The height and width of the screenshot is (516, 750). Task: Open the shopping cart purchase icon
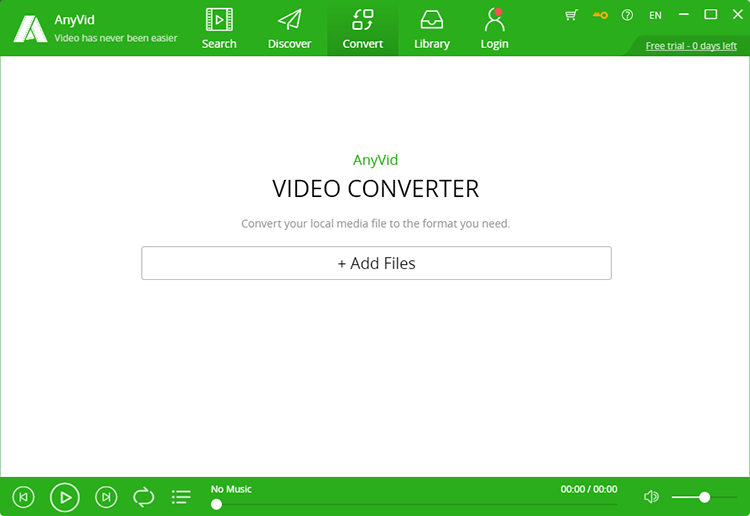pos(571,15)
